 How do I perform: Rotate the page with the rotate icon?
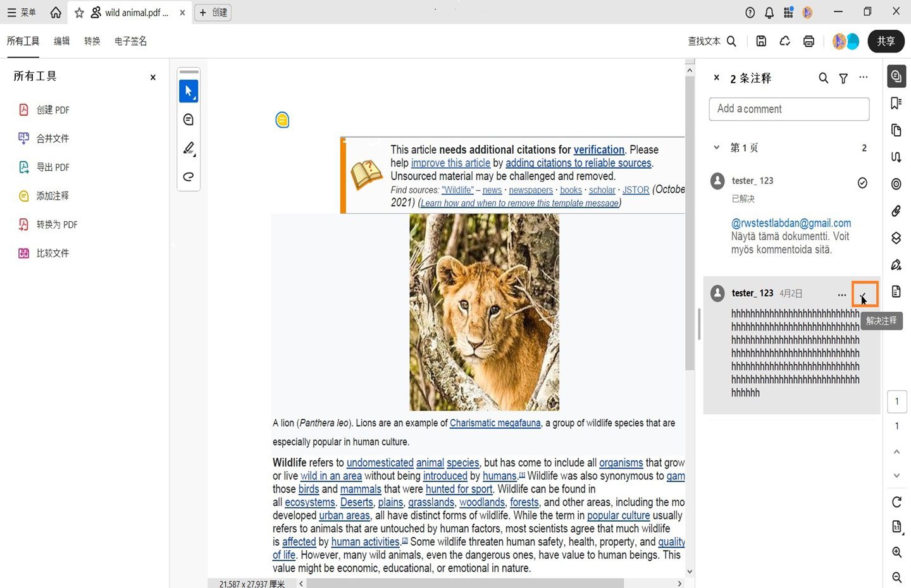tap(896, 502)
